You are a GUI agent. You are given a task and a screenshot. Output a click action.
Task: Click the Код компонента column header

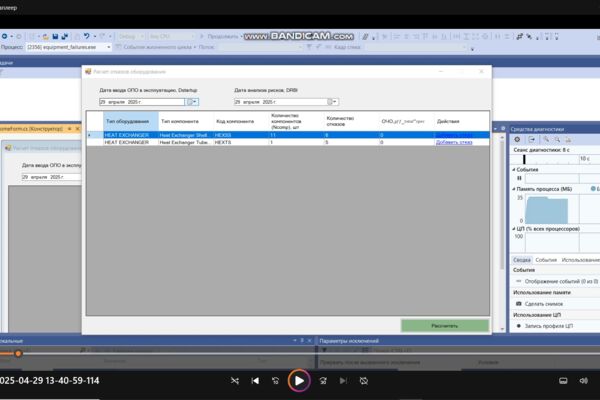point(241,121)
